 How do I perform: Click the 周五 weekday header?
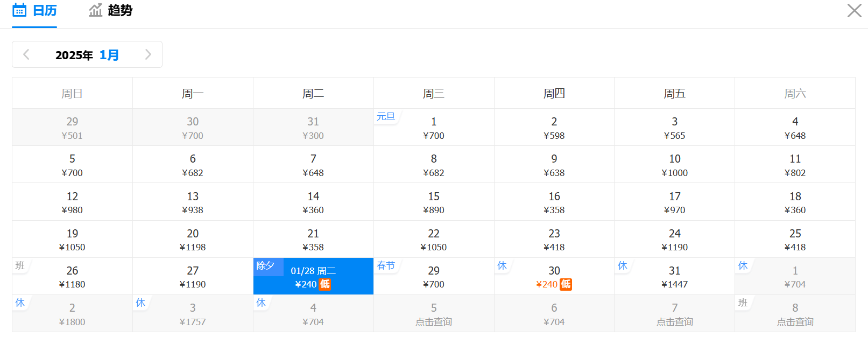(675, 94)
